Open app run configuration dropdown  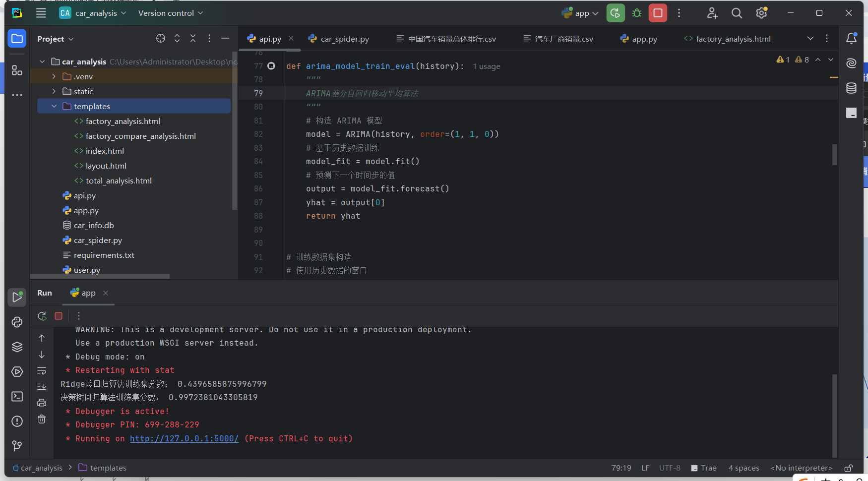pyautogui.click(x=580, y=13)
